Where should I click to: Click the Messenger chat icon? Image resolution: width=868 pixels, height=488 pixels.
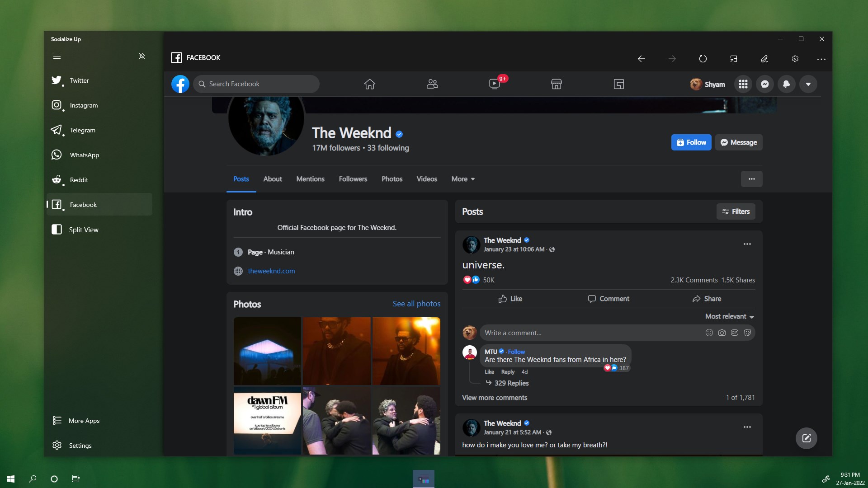(765, 84)
